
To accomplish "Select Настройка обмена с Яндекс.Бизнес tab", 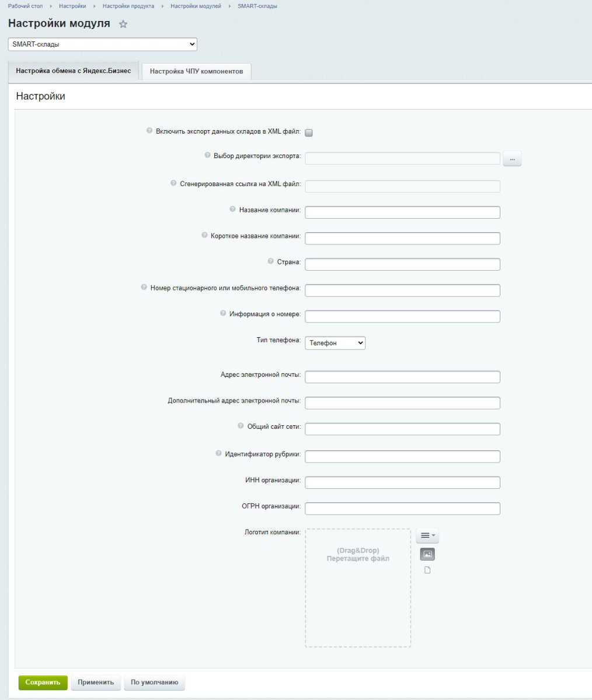I will (74, 71).
